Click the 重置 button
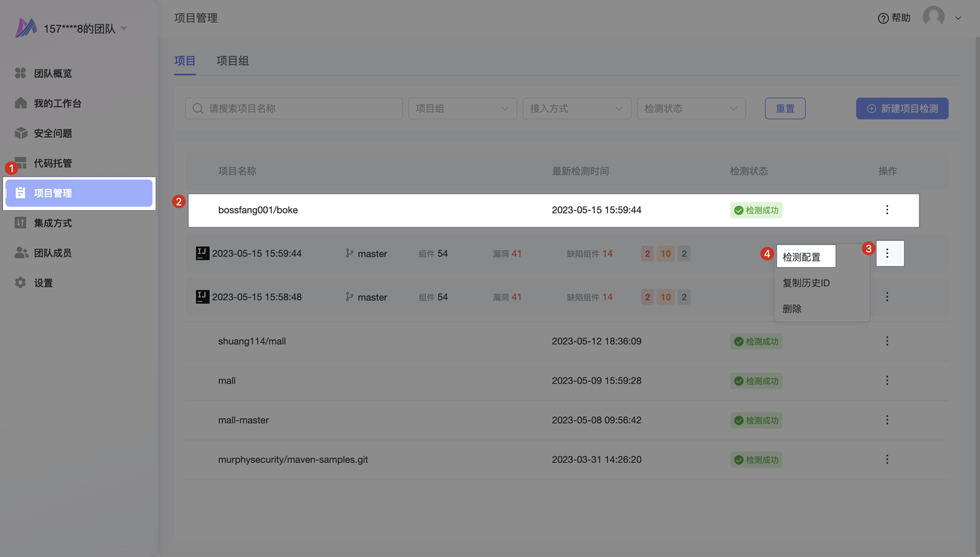Image resolution: width=980 pixels, height=557 pixels. coord(785,109)
